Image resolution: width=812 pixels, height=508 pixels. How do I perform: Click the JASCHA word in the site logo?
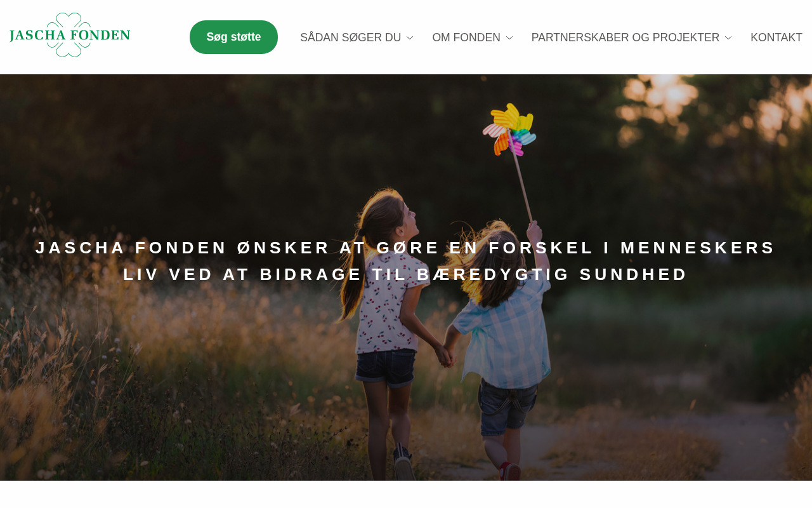[35, 35]
